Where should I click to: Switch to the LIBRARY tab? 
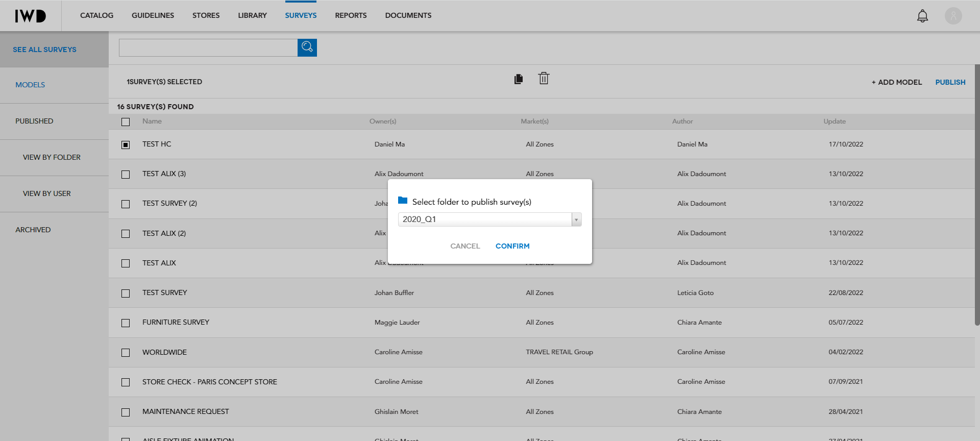[252, 15]
